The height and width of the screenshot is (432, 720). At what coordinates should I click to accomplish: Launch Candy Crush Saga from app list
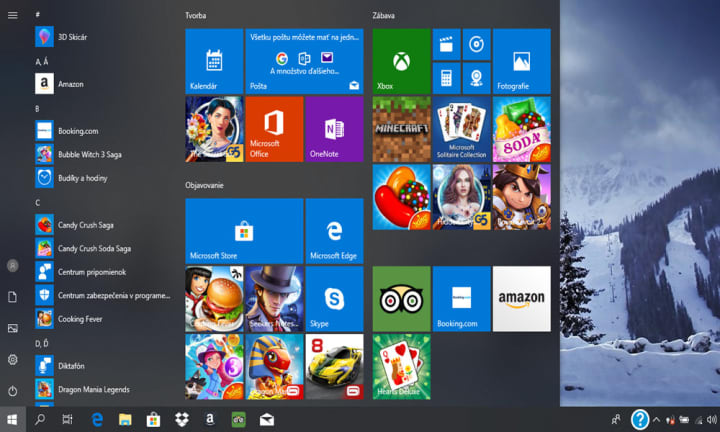pyautogui.click(x=103, y=225)
